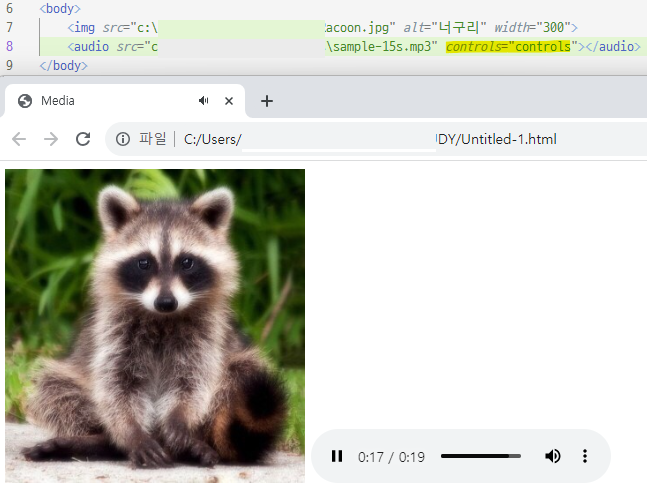The width and height of the screenshot is (647, 489).
Task: Click the controls attribute in line 8
Action: [508, 47]
